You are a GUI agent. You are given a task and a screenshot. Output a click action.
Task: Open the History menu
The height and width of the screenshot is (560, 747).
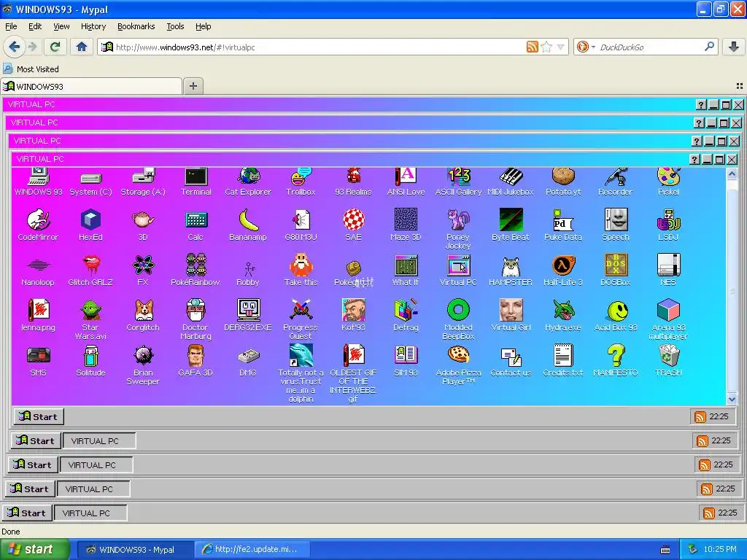pyautogui.click(x=93, y=26)
